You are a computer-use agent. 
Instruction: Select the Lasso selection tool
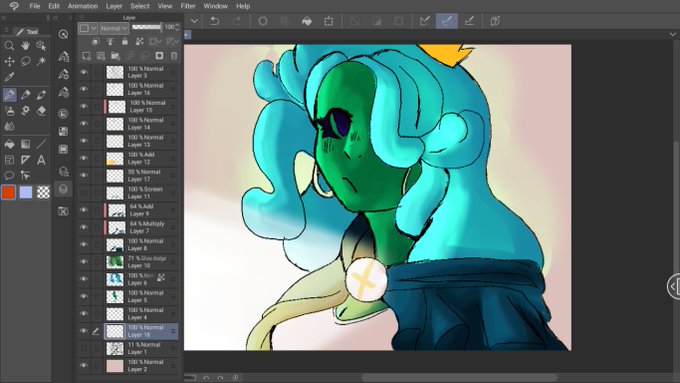pos(26,61)
